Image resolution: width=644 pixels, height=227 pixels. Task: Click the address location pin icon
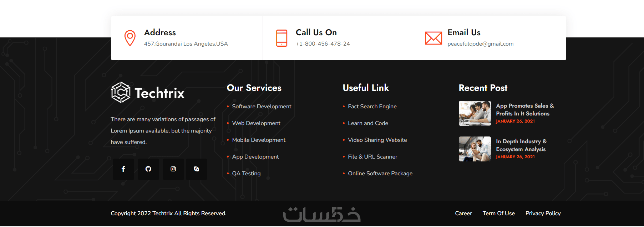[130, 38]
